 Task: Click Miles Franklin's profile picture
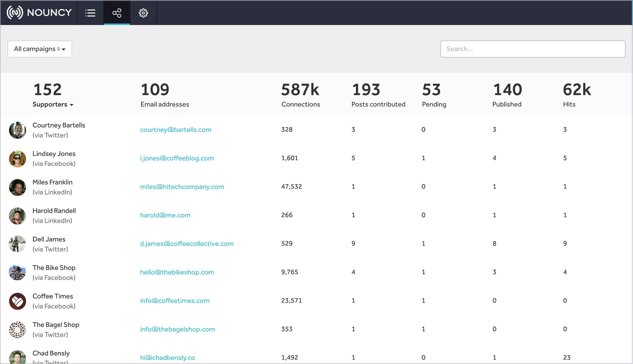point(18,187)
